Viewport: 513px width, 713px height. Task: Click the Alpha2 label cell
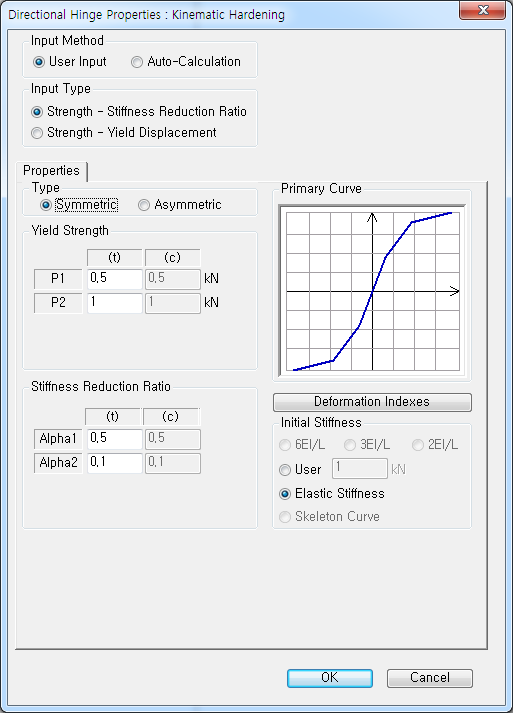[x=58, y=463]
